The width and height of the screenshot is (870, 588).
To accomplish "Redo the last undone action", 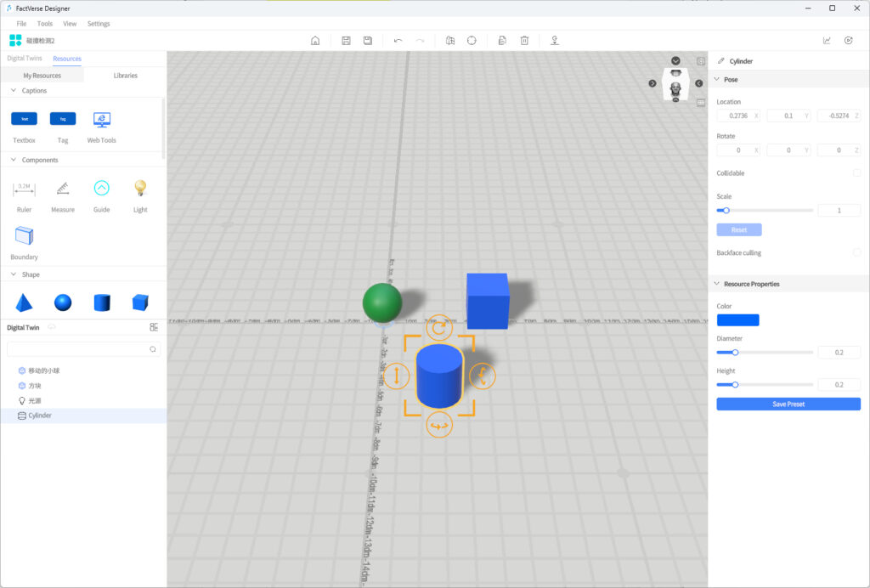I will pos(420,41).
